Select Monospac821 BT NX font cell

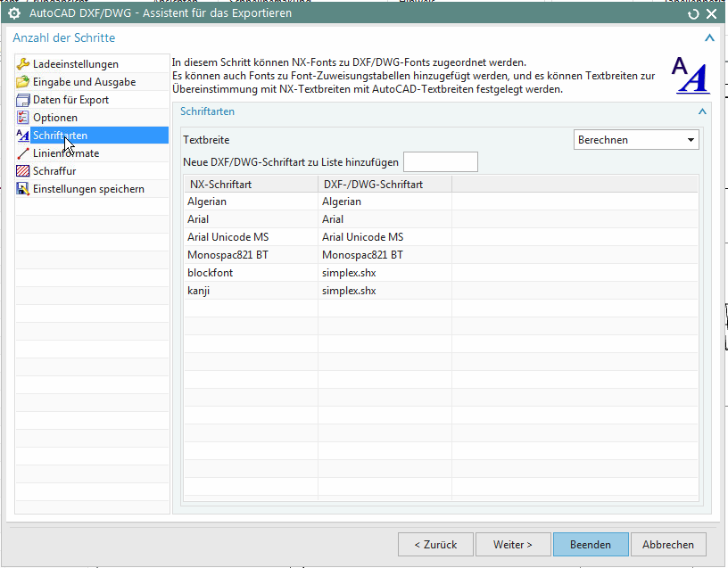click(x=252, y=255)
